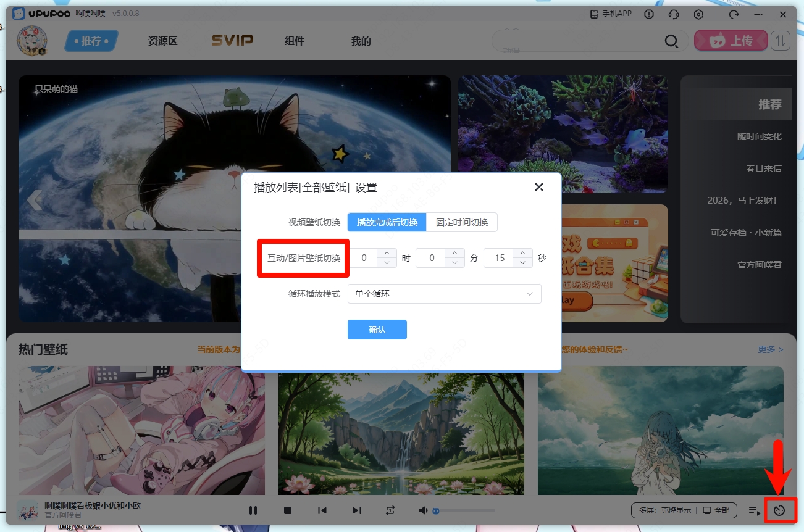Open settings via the hexagon gear icon
This screenshot has width=804, height=532.
pos(699,14)
